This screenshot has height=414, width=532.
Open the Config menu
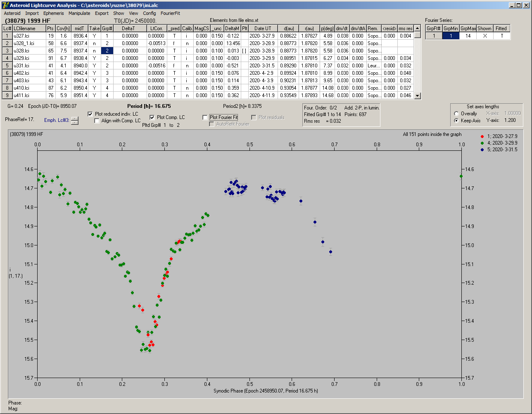point(150,13)
